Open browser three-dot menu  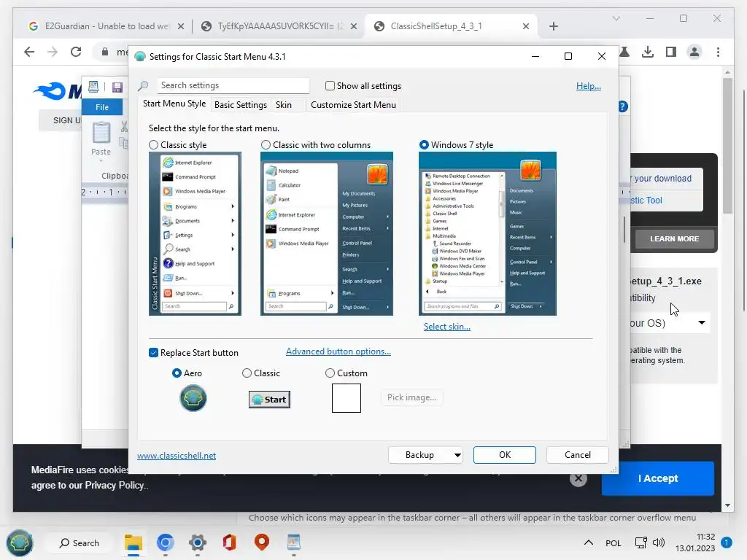(718, 52)
